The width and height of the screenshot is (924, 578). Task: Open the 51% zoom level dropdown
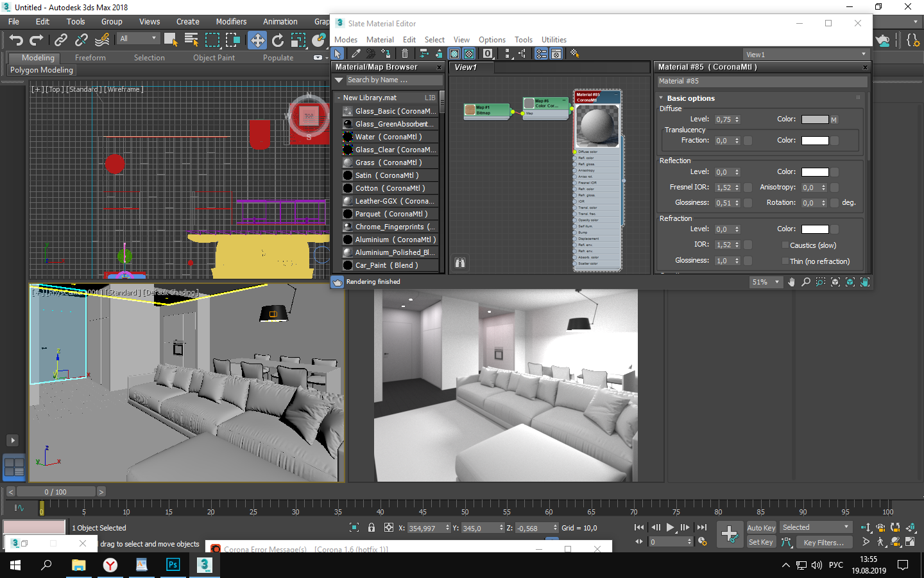[x=766, y=282]
